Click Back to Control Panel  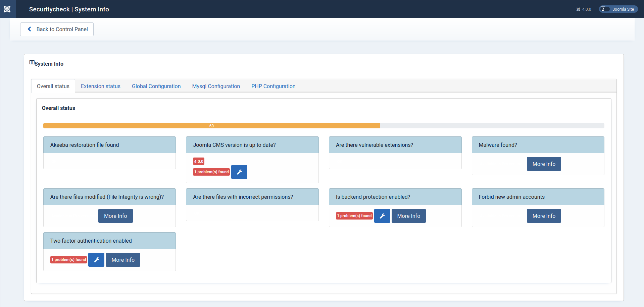point(57,29)
